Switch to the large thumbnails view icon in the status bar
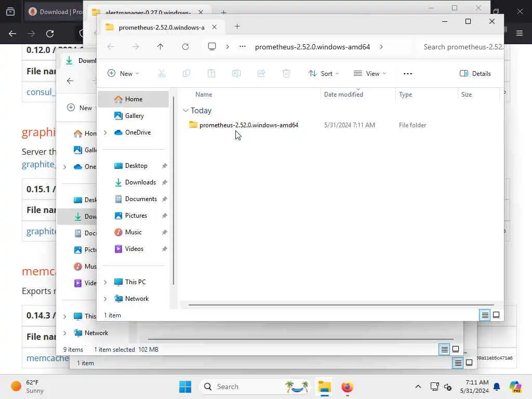Screen dimensions: 532x399 496,315
